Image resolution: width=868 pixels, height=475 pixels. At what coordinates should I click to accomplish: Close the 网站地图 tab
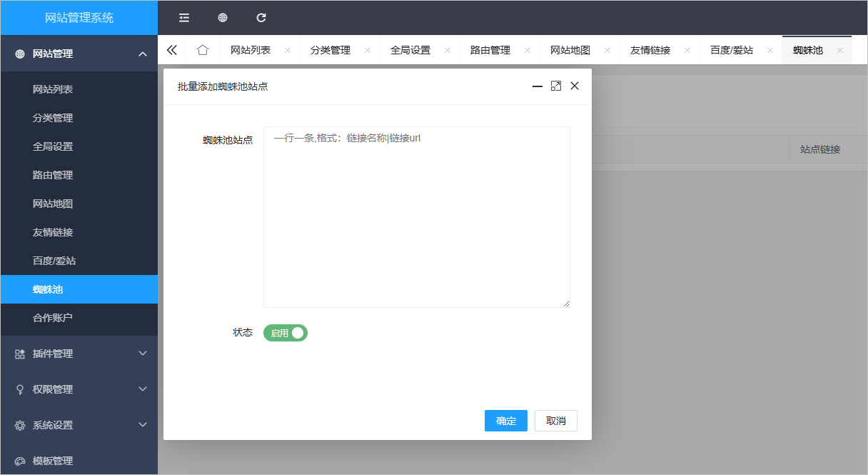[607, 51]
